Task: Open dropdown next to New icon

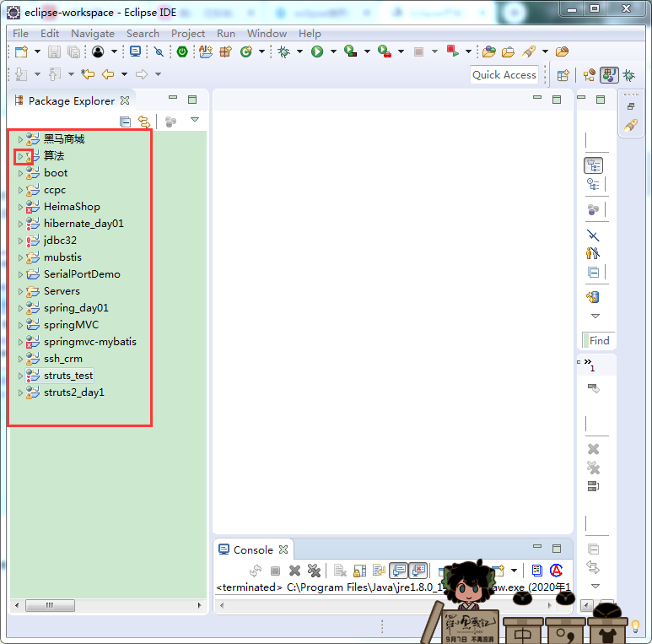Action: 37,51
